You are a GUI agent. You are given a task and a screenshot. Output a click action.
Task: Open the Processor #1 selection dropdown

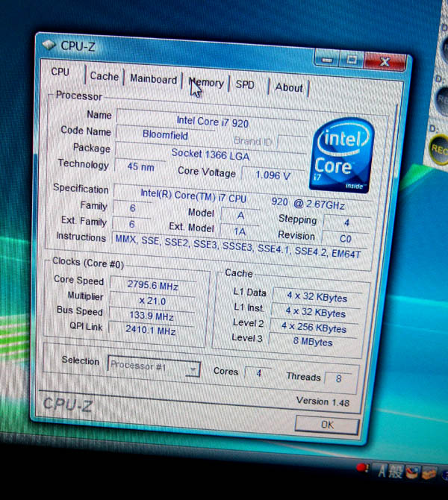point(154,366)
